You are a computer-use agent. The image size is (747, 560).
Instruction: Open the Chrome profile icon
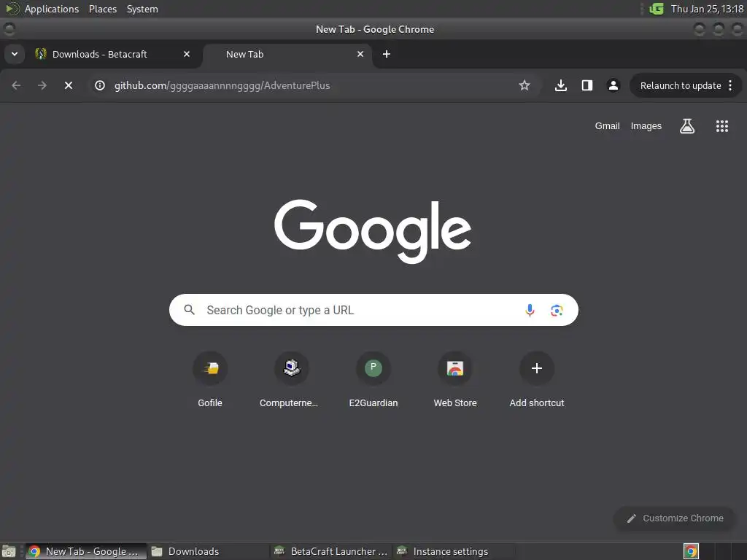pos(613,85)
